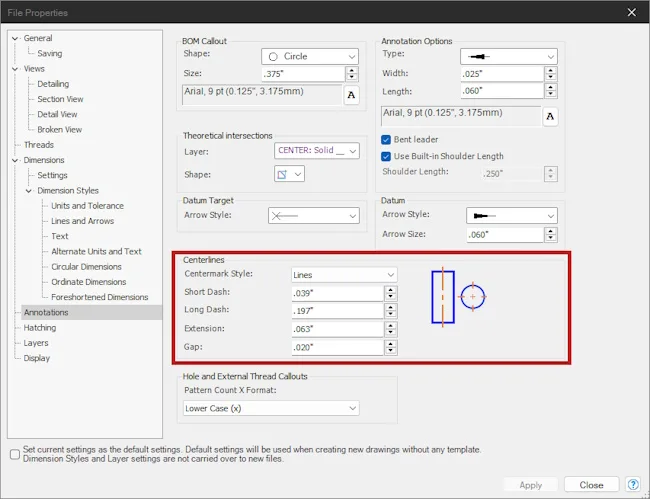Image resolution: width=650 pixels, height=499 pixels.
Task: Open Datum Arrow Style dropdown
Action: point(512,216)
